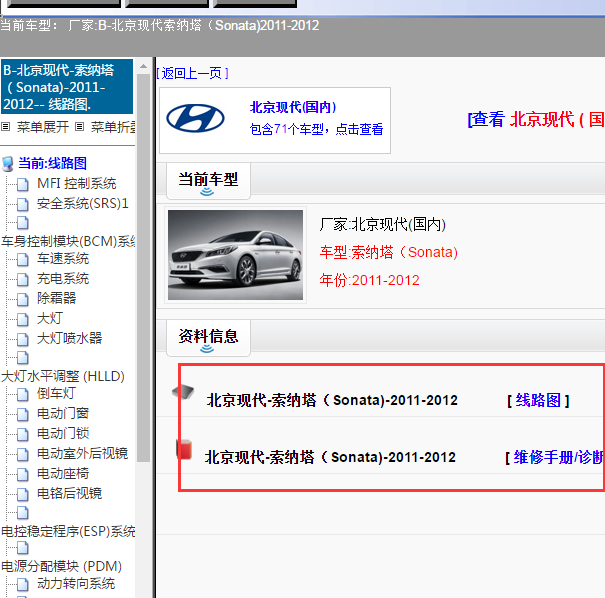Screen dimensions: 605x598
Task: Click the sidebar scroll up arrow
Action: 144,66
